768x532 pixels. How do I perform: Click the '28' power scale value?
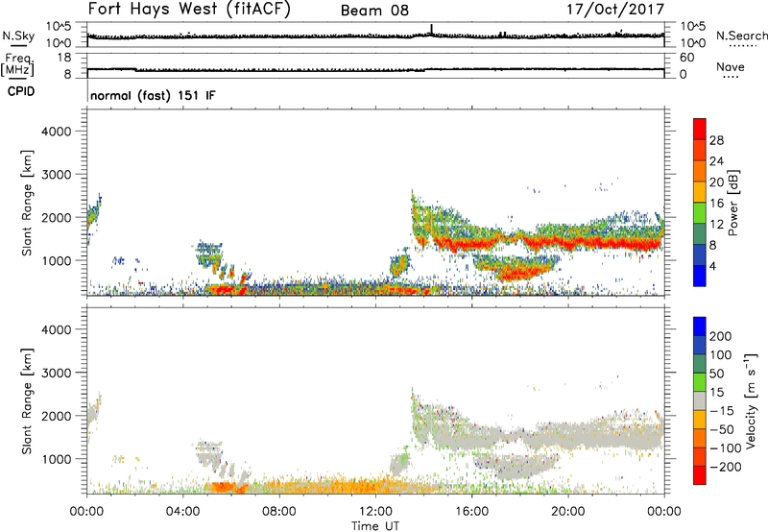coord(716,140)
